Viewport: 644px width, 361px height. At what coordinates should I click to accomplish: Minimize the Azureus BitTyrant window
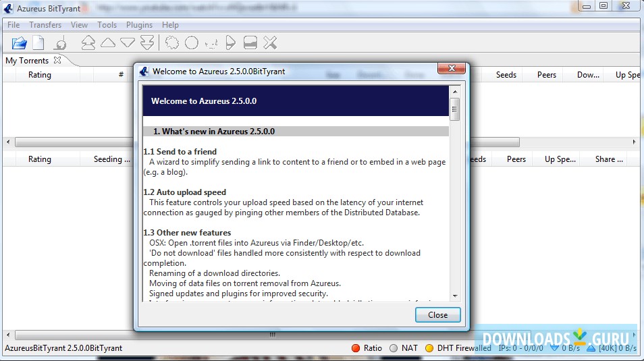click(x=587, y=6)
